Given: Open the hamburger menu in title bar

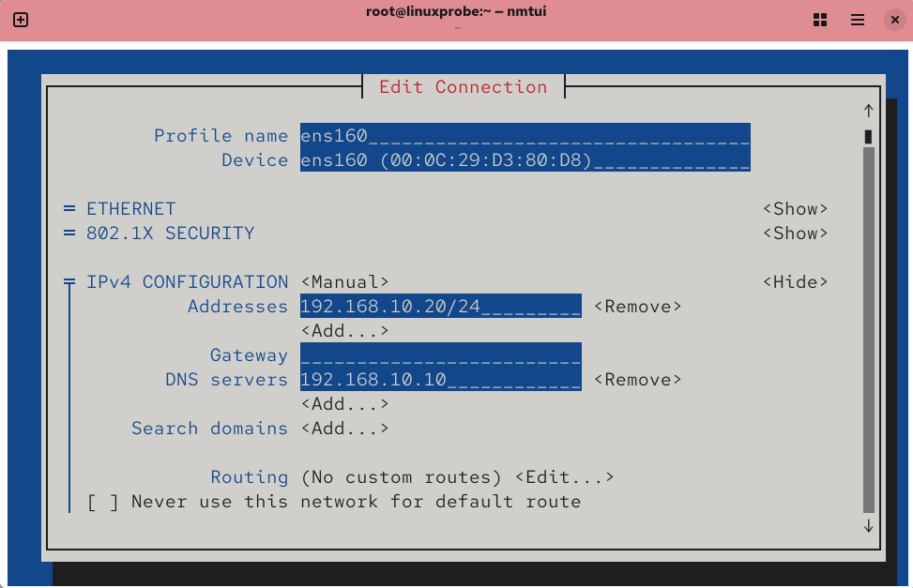Looking at the screenshot, I should [857, 20].
